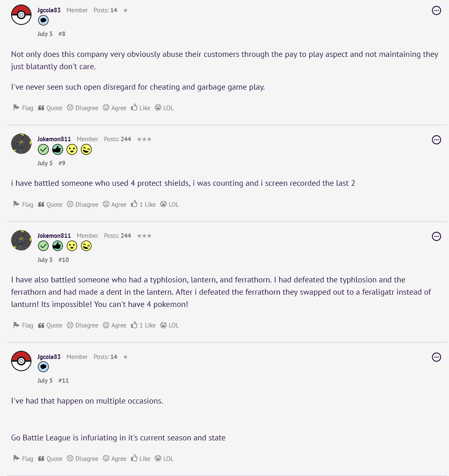Open Jokemon811's Umbreon avatar on post #10

click(21, 240)
